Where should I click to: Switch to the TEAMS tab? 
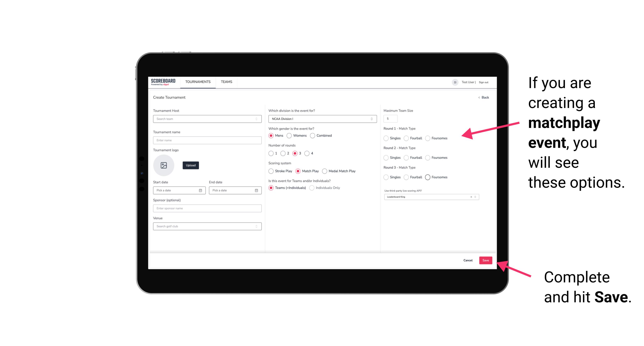(226, 82)
